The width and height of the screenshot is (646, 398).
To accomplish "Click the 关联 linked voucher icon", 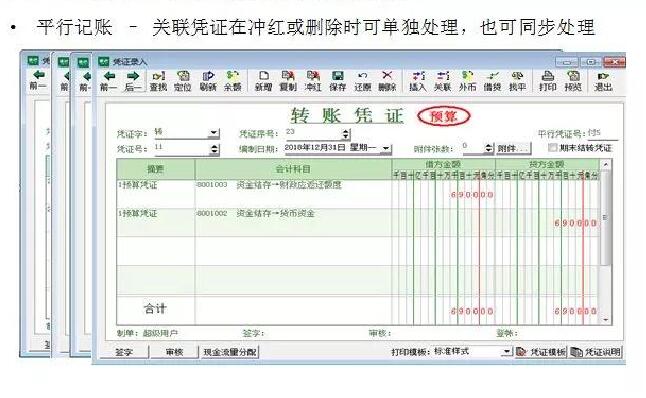I will click(x=443, y=81).
